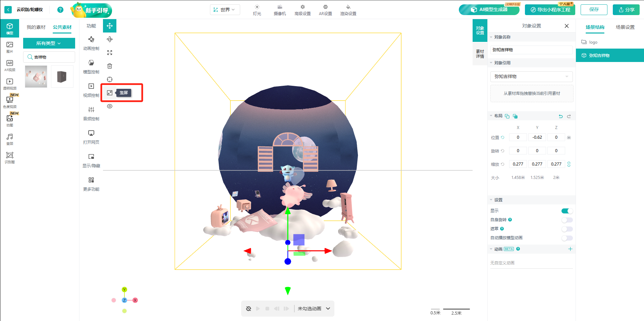Image resolution: width=644 pixels, height=321 pixels.
Task: Click the rotate tool icon
Action: tap(110, 39)
